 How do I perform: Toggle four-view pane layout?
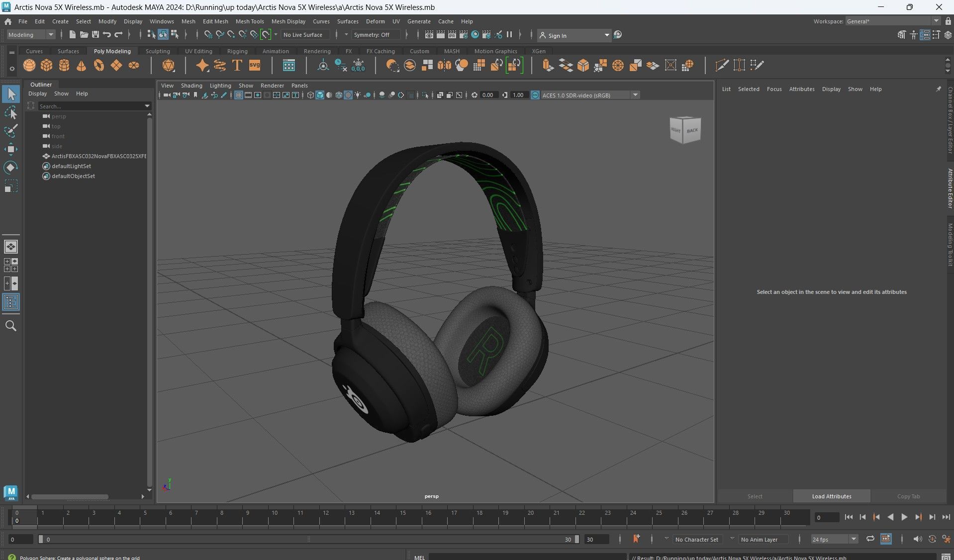click(x=11, y=265)
